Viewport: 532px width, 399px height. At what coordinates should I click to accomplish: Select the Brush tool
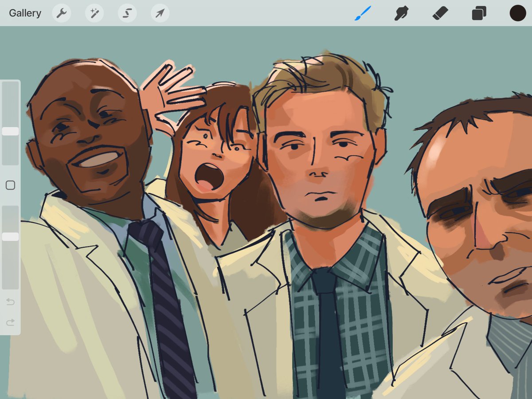[363, 13]
